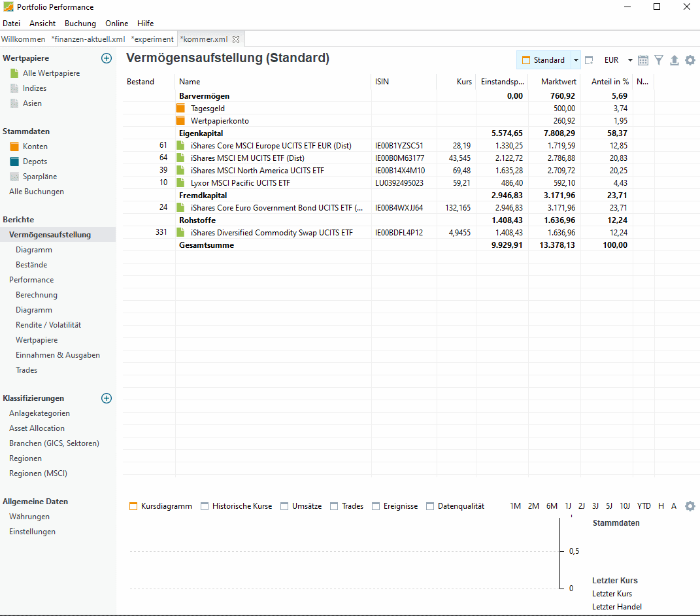700x616 pixels.
Task: Toggle Historische Kurse pane
Action: tap(236, 506)
